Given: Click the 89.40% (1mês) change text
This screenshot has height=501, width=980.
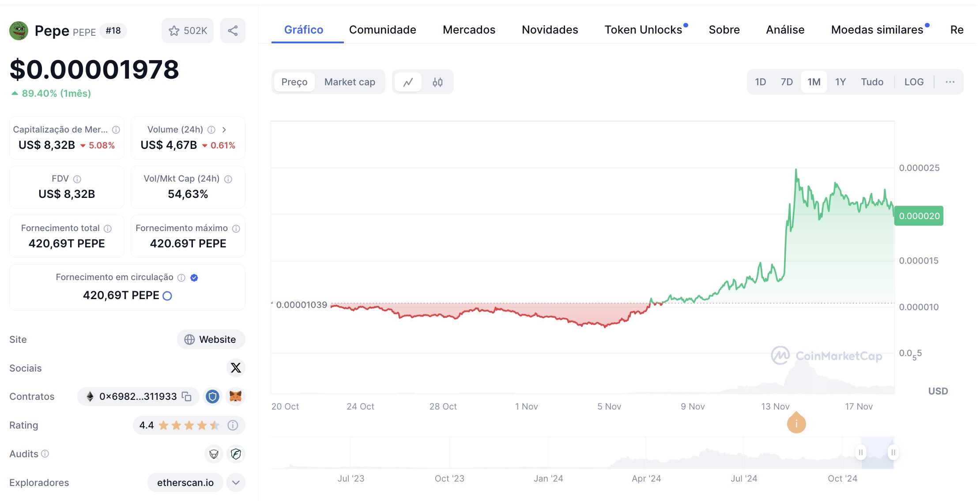Looking at the screenshot, I should point(56,93).
